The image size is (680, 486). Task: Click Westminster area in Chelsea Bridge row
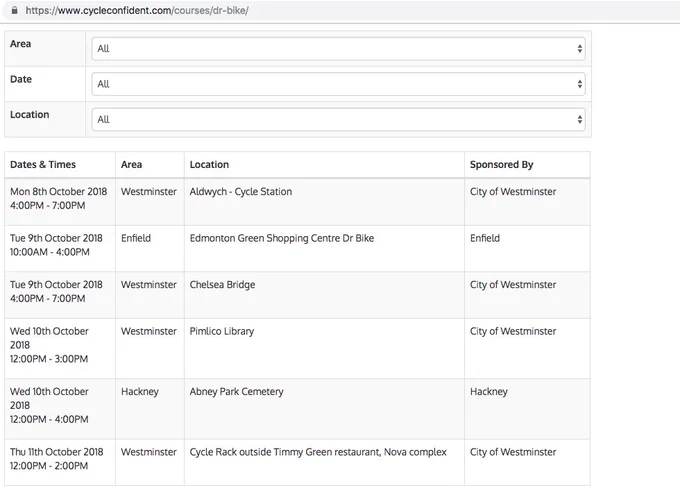(x=149, y=284)
